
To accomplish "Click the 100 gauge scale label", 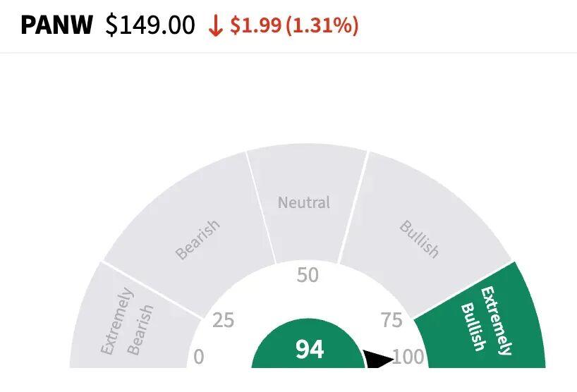I will click(x=409, y=357).
